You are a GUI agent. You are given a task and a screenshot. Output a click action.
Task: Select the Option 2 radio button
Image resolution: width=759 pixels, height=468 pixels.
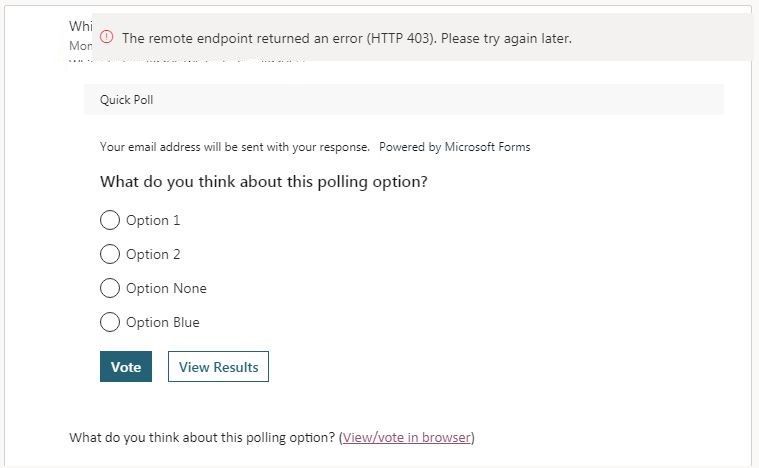coord(110,254)
